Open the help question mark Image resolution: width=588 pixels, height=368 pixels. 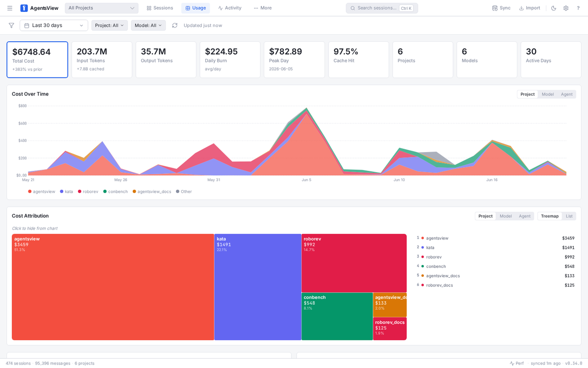tap(578, 8)
